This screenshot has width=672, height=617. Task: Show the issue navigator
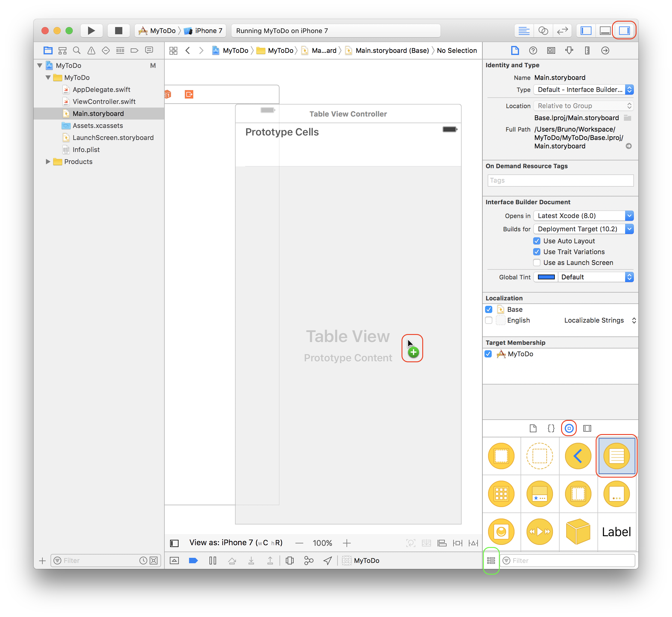click(91, 50)
